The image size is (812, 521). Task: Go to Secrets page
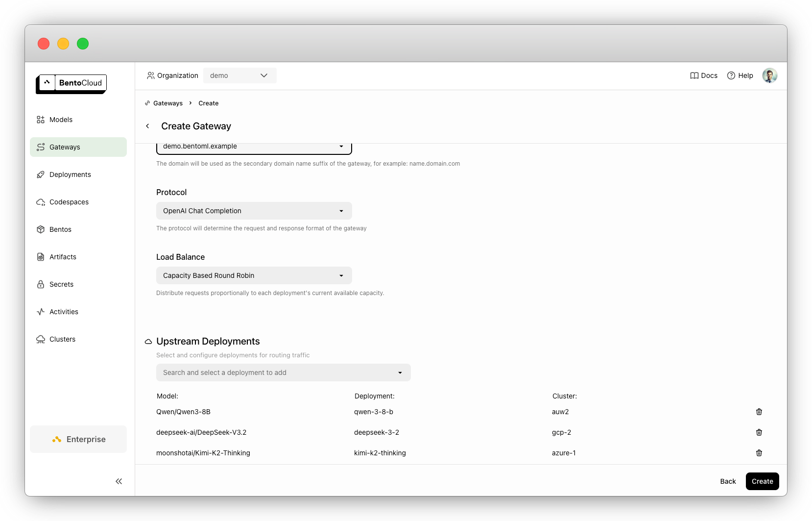coord(78,284)
